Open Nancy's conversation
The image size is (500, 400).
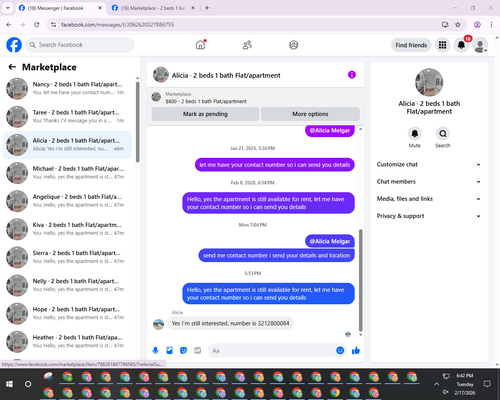[x=67, y=89]
